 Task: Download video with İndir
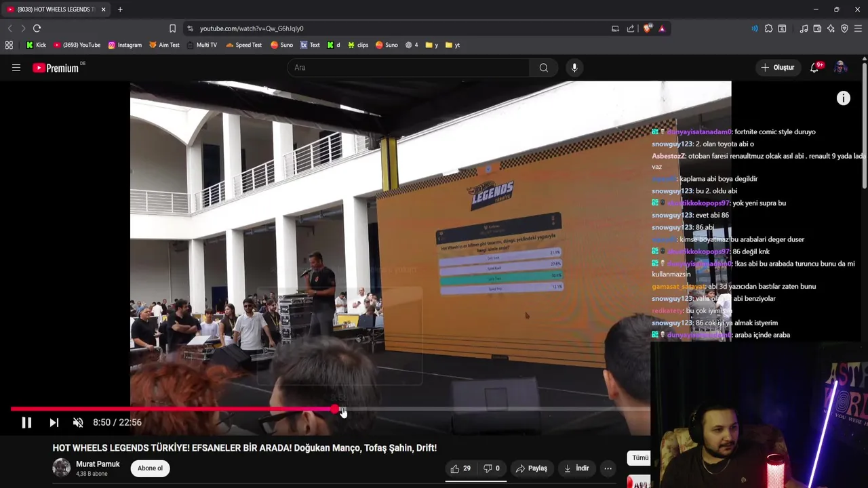pyautogui.click(x=576, y=468)
